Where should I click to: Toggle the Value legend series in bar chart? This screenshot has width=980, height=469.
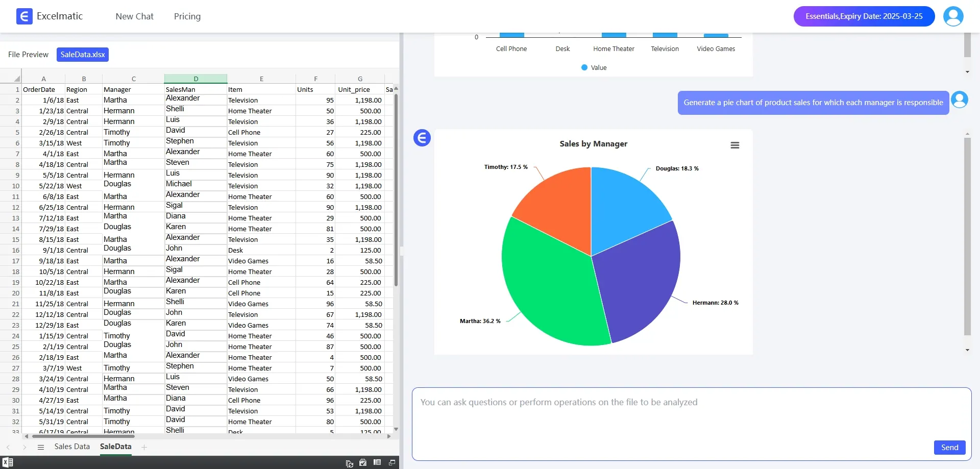[x=594, y=67]
